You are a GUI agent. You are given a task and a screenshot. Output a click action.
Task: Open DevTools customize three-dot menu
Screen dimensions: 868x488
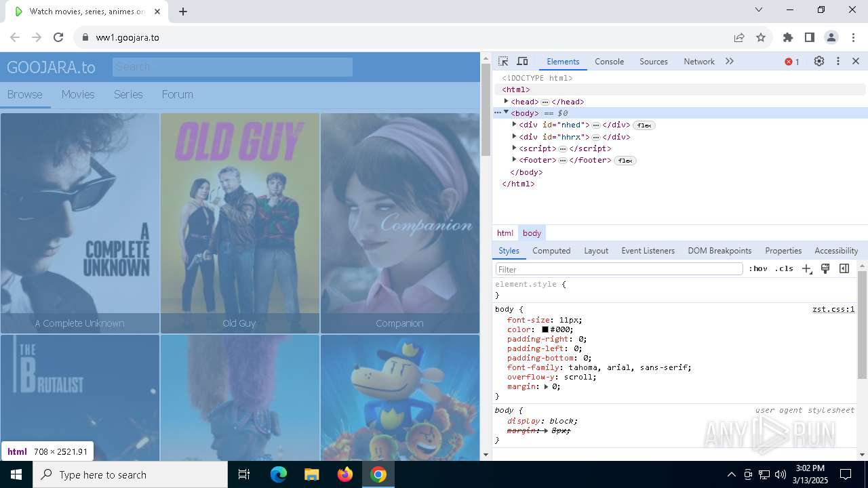pos(838,61)
